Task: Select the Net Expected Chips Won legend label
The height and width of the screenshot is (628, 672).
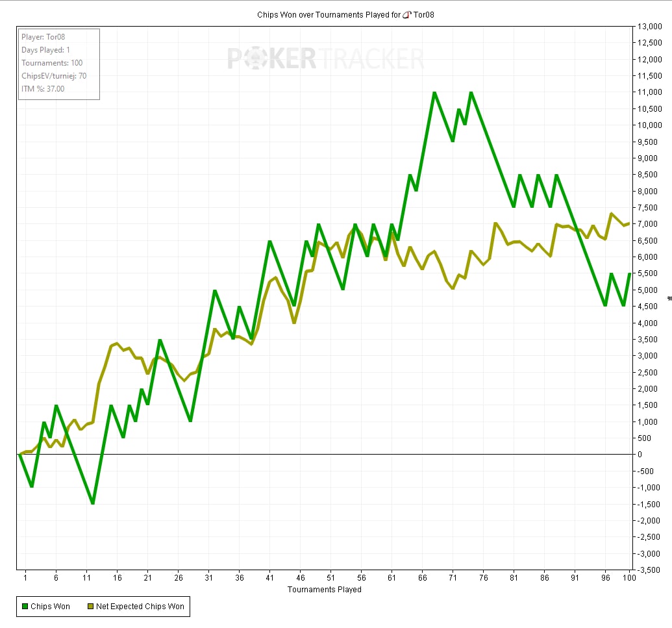Action: (140, 607)
